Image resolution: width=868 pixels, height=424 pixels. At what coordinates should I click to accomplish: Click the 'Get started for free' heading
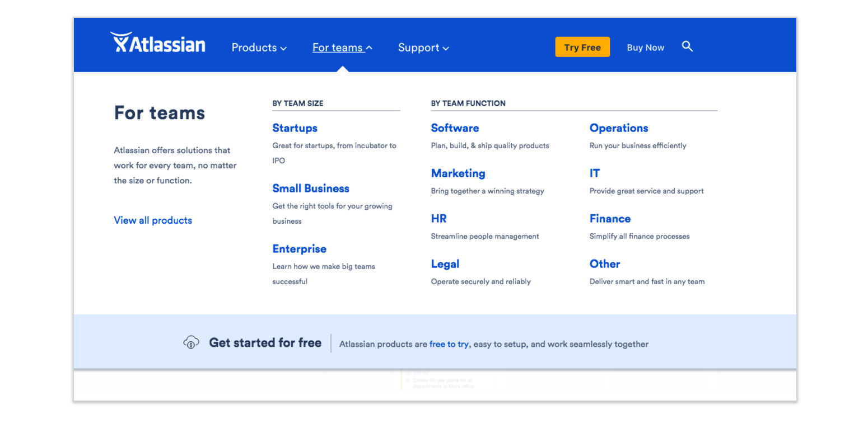coord(265,343)
